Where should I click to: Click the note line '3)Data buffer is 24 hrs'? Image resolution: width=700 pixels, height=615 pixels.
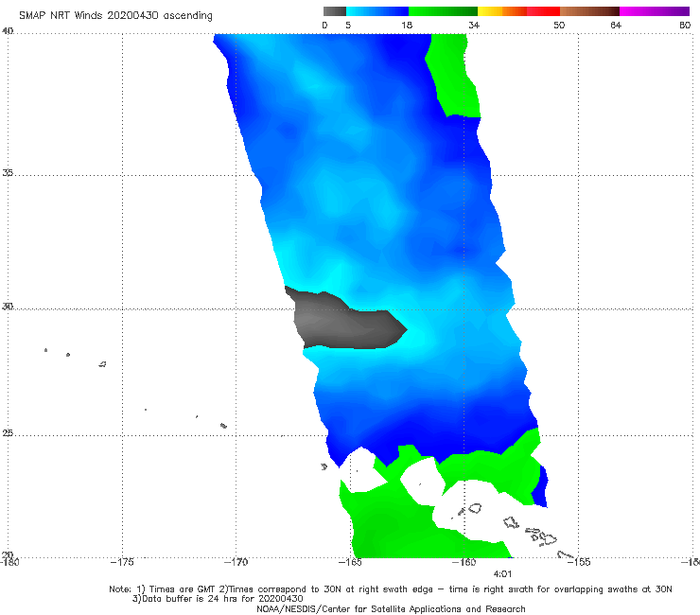pyautogui.click(x=218, y=599)
